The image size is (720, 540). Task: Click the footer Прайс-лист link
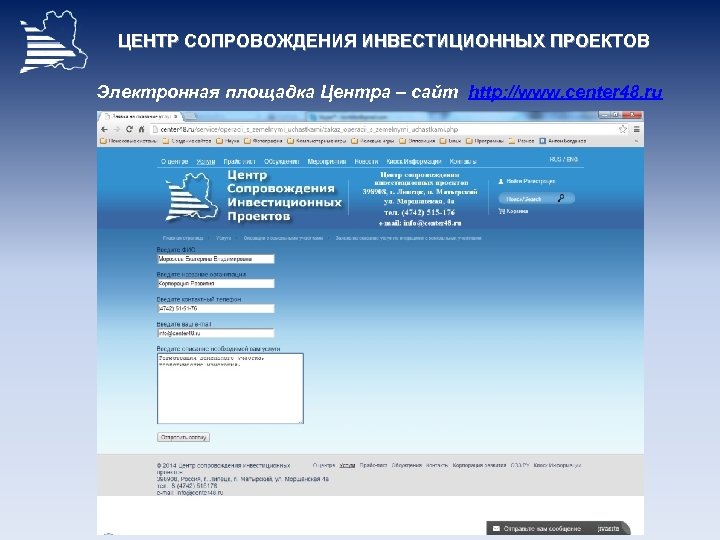pyautogui.click(x=373, y=465)
